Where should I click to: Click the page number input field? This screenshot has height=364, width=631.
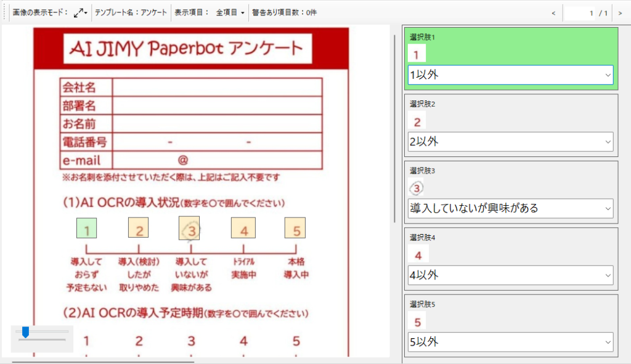580,14
